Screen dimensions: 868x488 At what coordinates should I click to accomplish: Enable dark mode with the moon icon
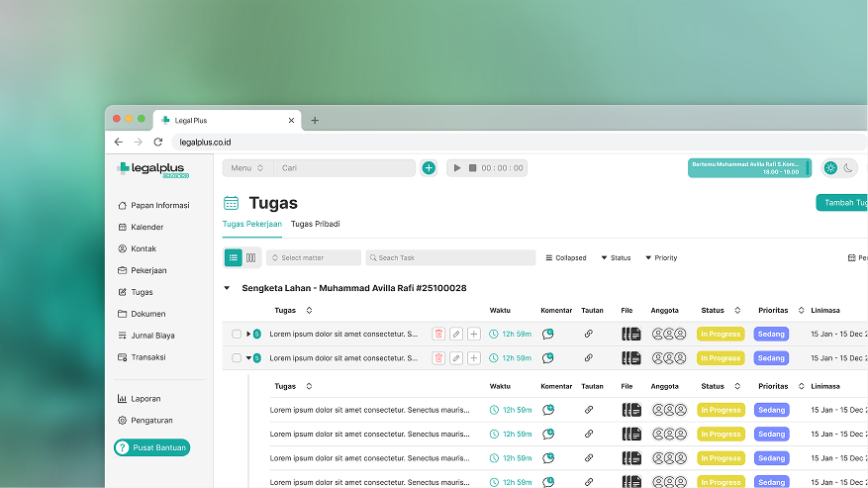pyautogui.click(x=848, y=168)
